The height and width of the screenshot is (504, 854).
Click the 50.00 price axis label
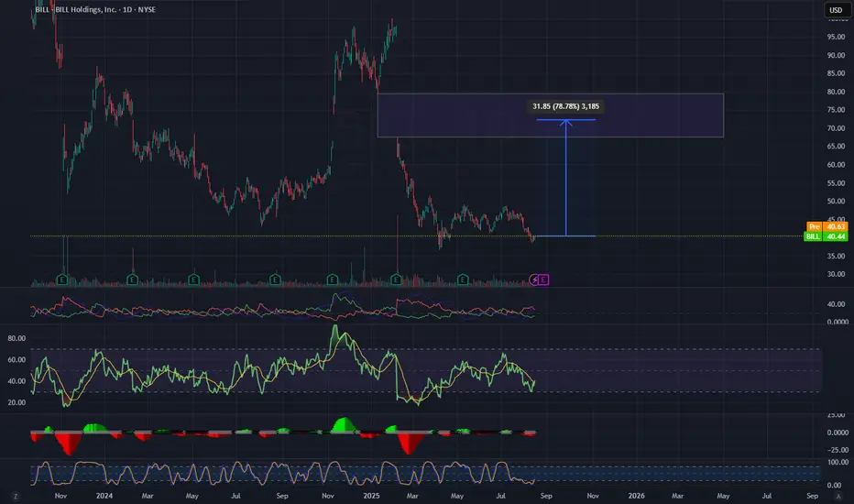point(836,201)
